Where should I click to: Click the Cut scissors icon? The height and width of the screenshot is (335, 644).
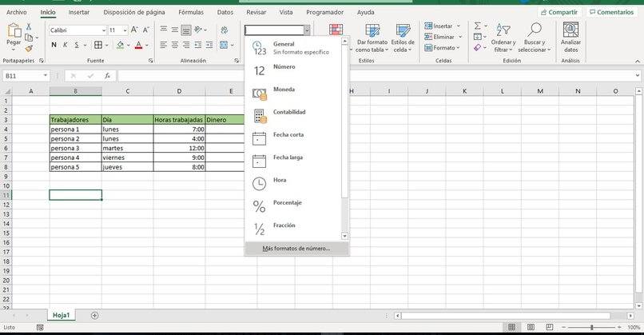[29, 26]
